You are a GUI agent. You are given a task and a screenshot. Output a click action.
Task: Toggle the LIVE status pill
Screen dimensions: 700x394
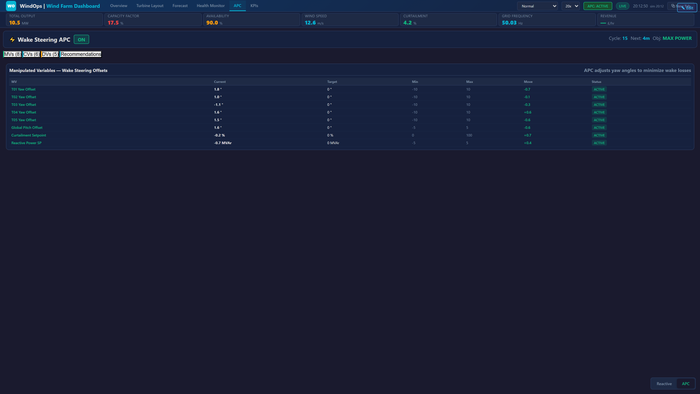click(622, 6)
